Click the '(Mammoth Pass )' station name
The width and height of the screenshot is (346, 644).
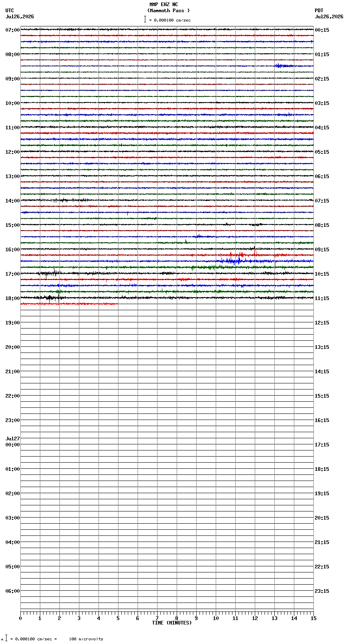[169, 11]
